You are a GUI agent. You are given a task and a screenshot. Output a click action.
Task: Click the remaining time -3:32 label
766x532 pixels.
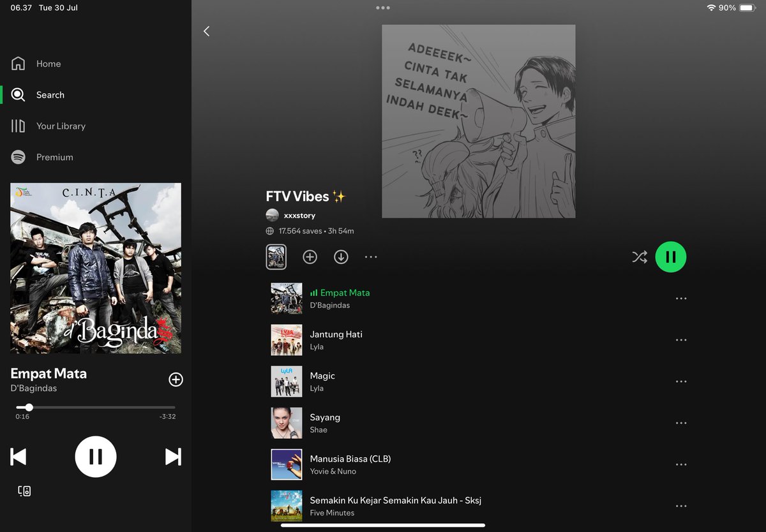tap(167, 417)
